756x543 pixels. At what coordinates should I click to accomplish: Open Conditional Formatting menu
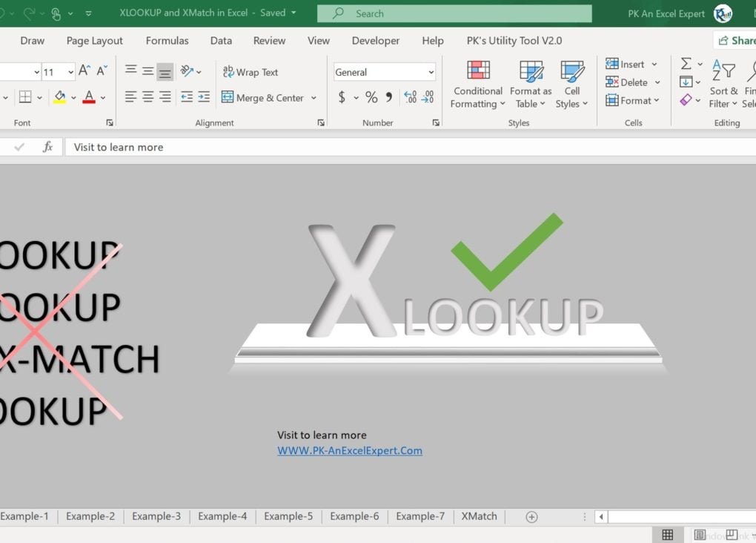click(x=478, y=85)
